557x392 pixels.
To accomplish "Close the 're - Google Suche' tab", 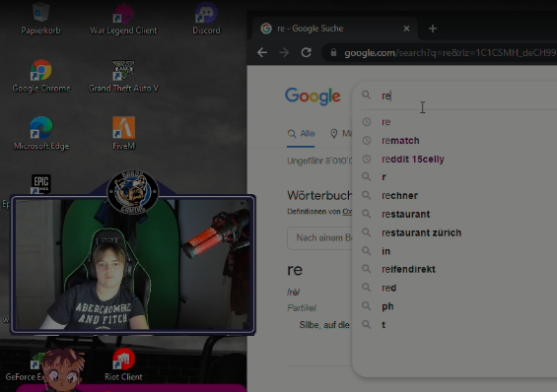I will tap(406, 29).
